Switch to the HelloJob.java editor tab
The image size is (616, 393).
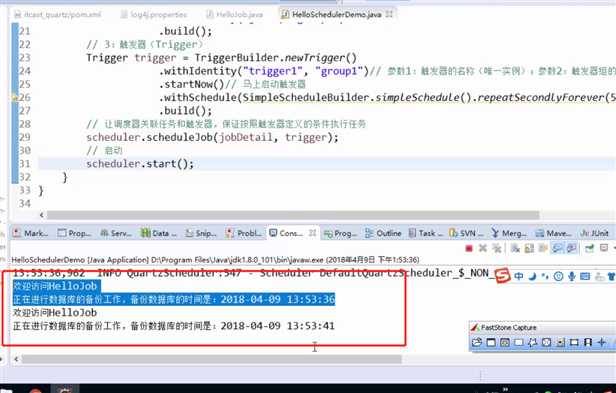tap(235, 15)
